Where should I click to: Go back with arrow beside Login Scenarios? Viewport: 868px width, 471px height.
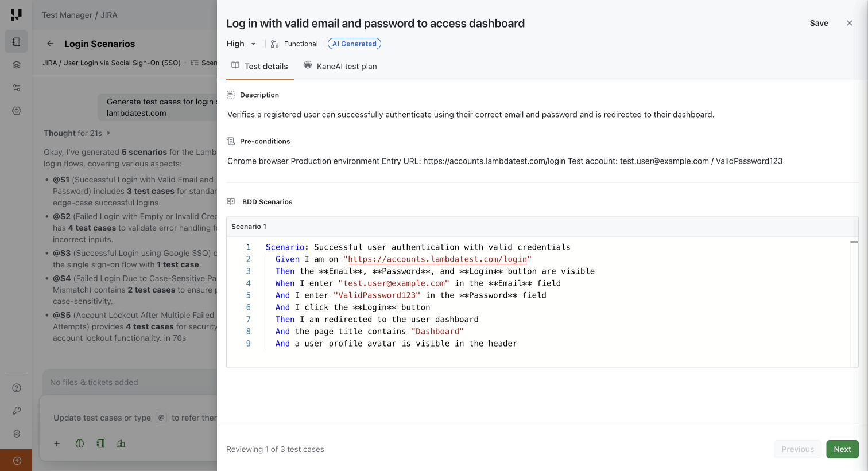tap(51, 44)
